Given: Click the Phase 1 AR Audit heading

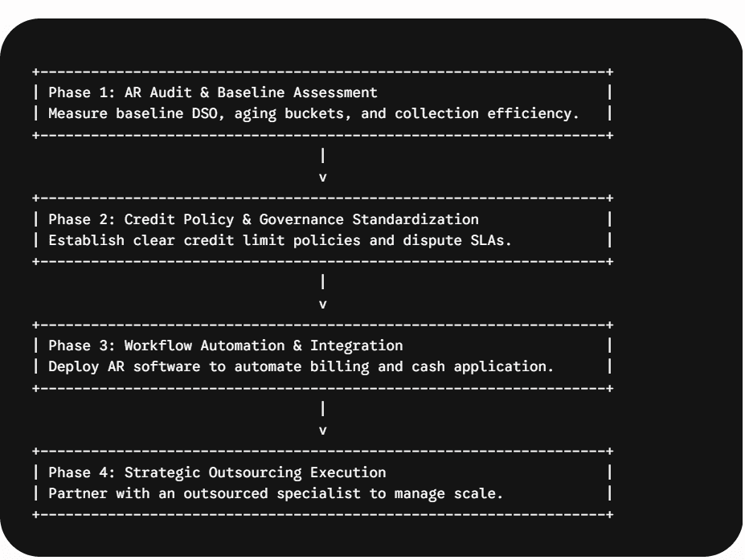Looking at the screenshot, I should coord(213,92).
